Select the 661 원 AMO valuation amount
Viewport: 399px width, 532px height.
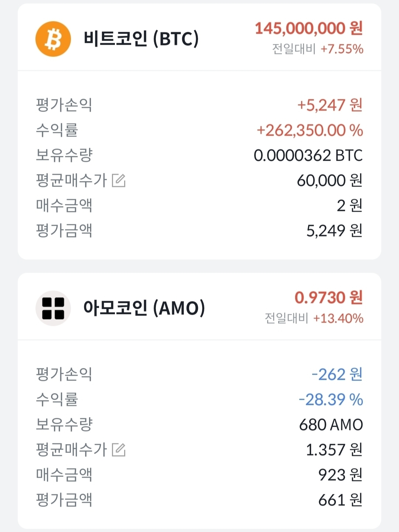[340, 500]
